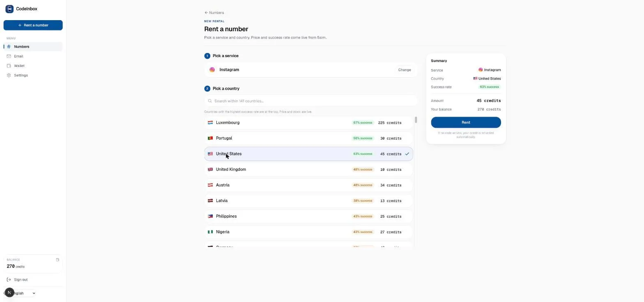Click the Philippines flag icon
The image size is (644, 302).
pos(210,216)
